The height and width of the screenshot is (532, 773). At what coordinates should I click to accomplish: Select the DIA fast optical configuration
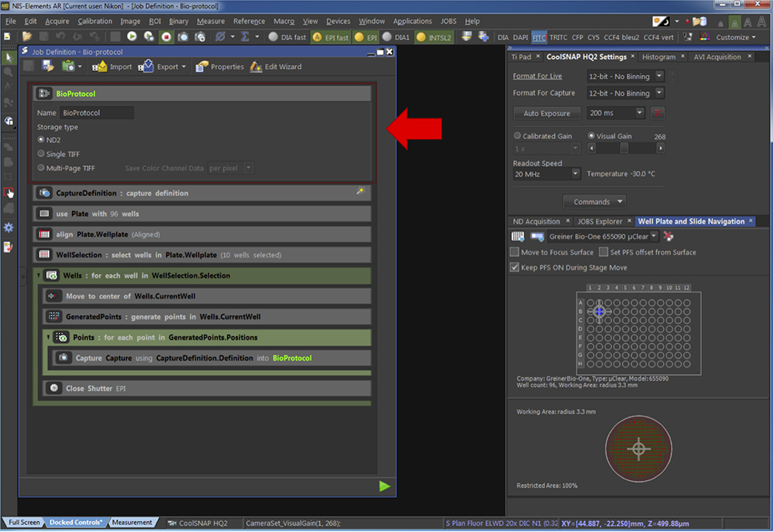(x=288, y=37)
